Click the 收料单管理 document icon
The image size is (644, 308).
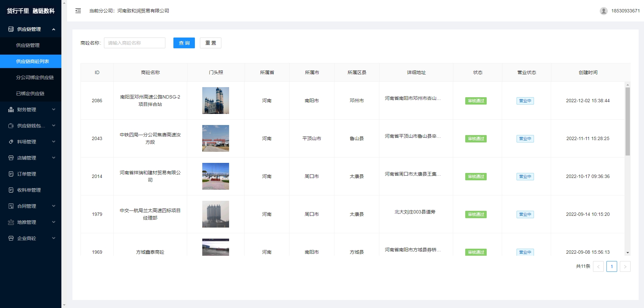click(11, 190)
